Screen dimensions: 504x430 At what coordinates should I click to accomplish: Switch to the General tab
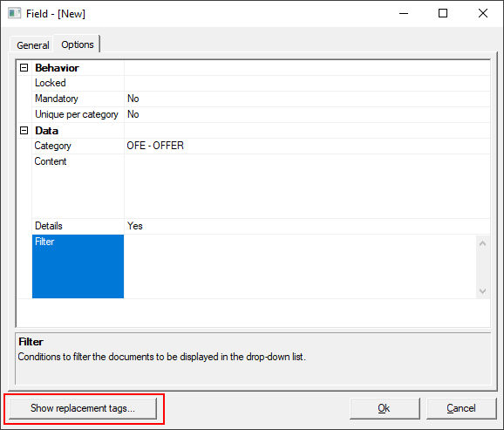point(33,45)
